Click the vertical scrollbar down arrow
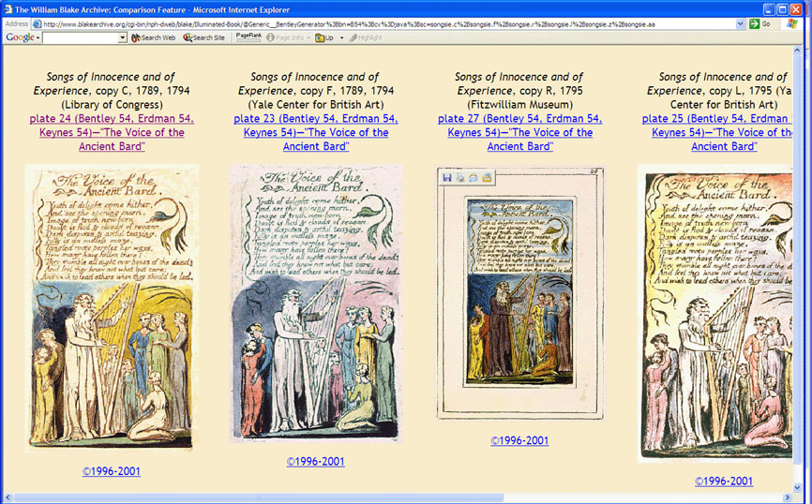Viewport: 812px width, 504px height. [x=798, y=488]
